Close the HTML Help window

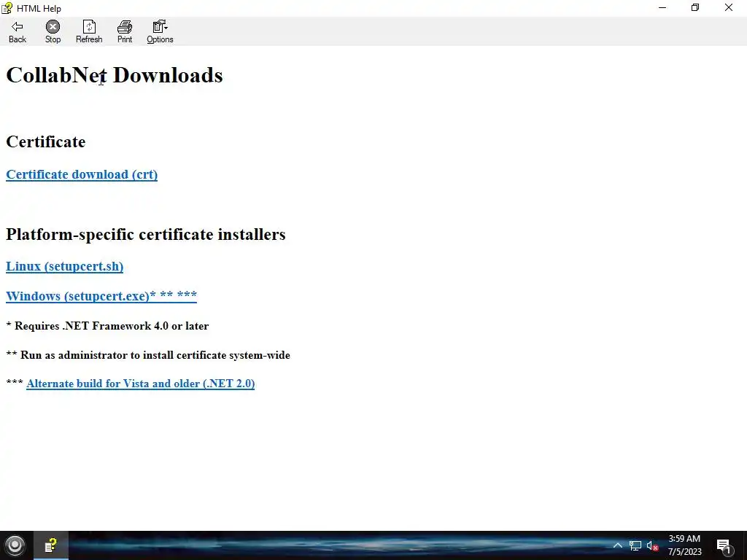(729, 7)
